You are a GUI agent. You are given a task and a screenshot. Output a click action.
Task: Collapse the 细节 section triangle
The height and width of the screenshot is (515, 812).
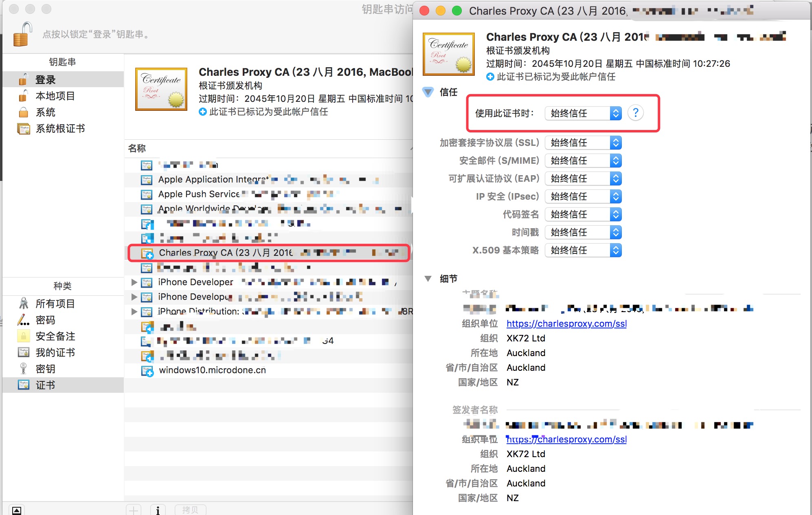tap(428, 279)
